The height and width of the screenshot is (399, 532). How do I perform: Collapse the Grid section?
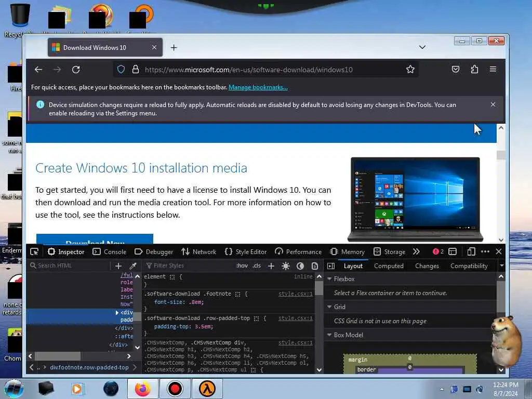click(x=329, y=307)
